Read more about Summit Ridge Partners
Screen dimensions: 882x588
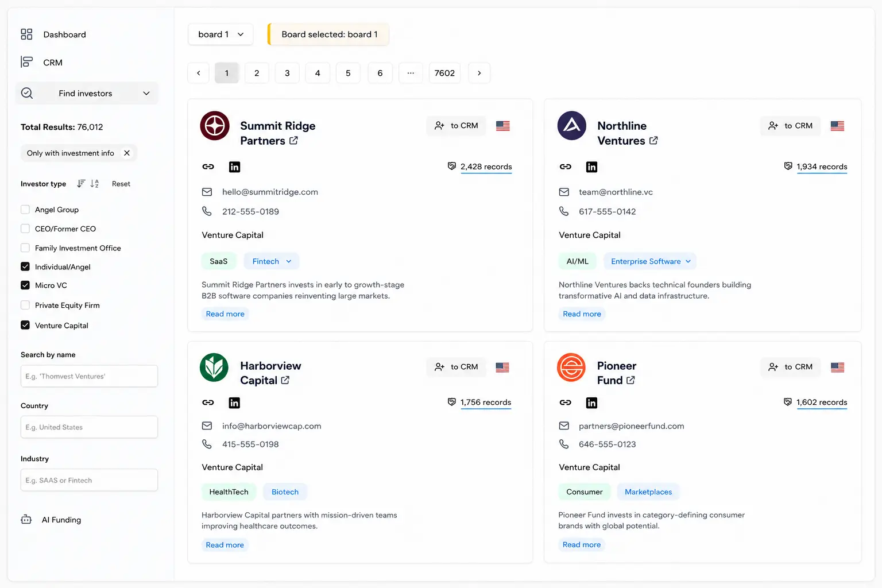pyautogui.click(x=225, y=314)
